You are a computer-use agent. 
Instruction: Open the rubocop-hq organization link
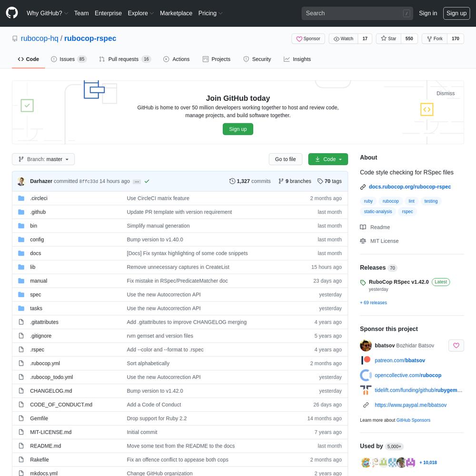pyautogui.click(x=40, y=39)
